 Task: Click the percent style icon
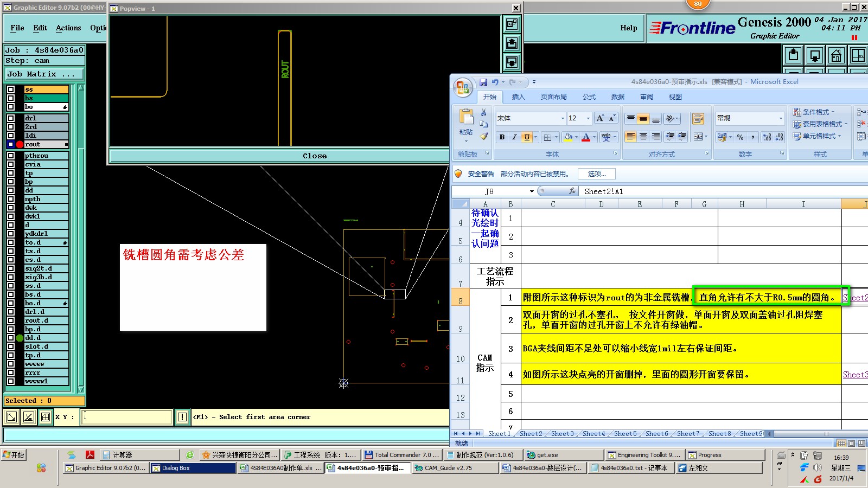(x=740, y=137)
